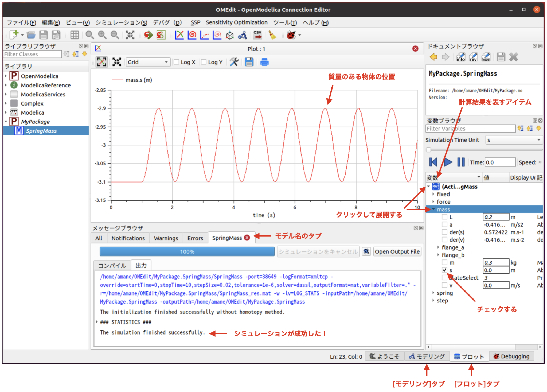This screenshot has width=547, height=392.
Task: Enable the Log Y axis checkbox
Action: click(204, 62)
